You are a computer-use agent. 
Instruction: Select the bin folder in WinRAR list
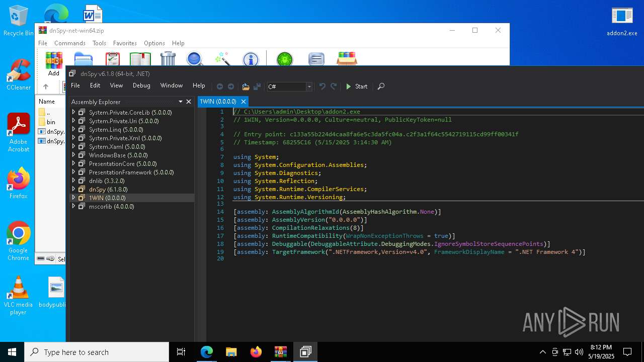click(51, 122)
